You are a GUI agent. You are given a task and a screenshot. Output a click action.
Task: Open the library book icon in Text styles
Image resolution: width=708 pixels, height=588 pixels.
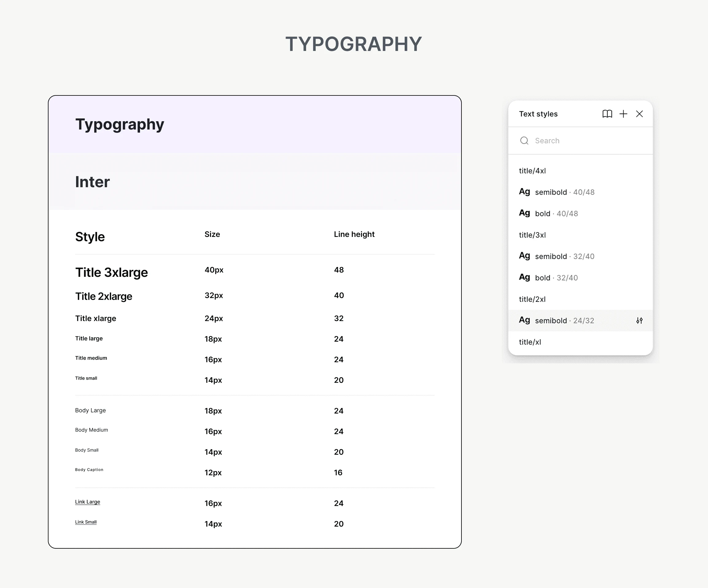607,114
